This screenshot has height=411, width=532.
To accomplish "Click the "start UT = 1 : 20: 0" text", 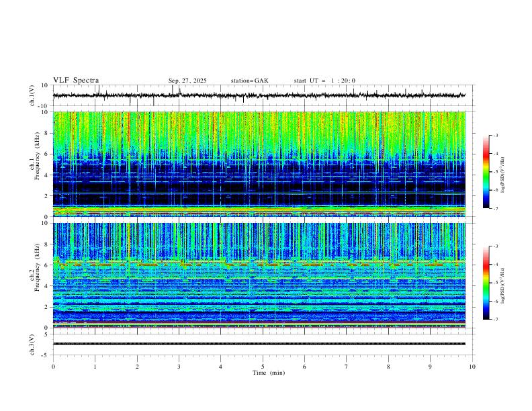I will tap(324, 81).
